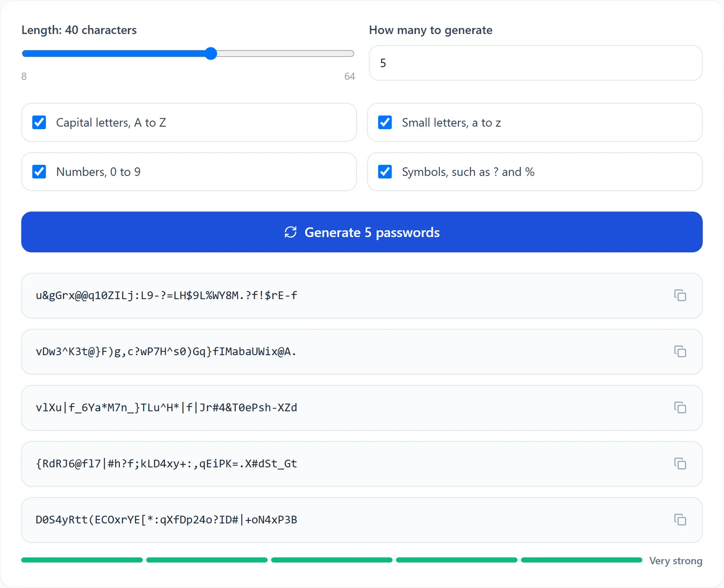Click the Length: 40 characters label
724x588 pixels.
click(79, 30)
